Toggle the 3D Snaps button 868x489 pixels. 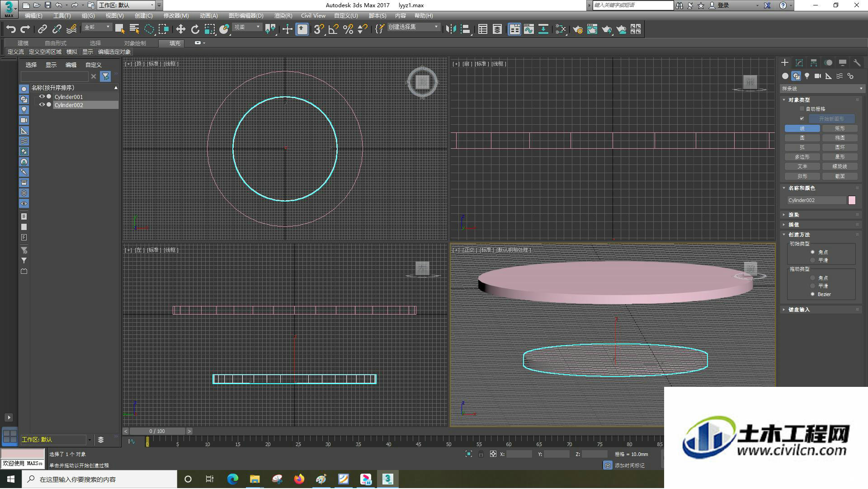coord(319,29)
